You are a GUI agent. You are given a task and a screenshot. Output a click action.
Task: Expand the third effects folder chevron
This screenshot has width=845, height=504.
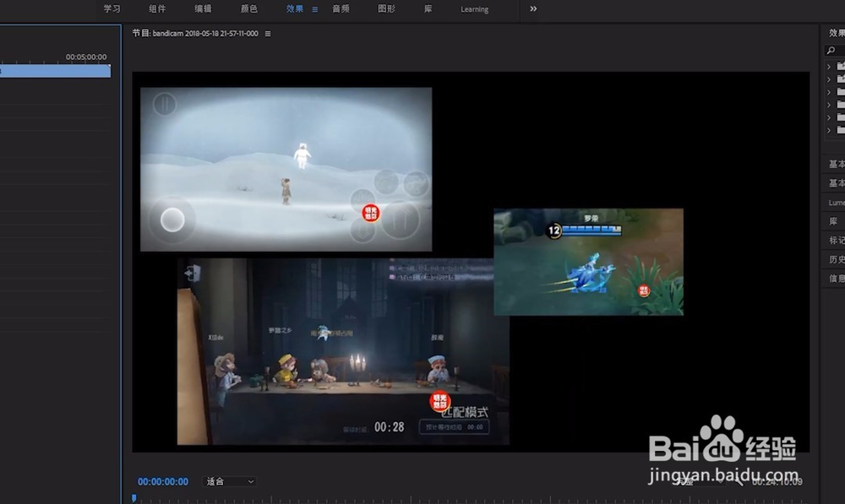829,92
